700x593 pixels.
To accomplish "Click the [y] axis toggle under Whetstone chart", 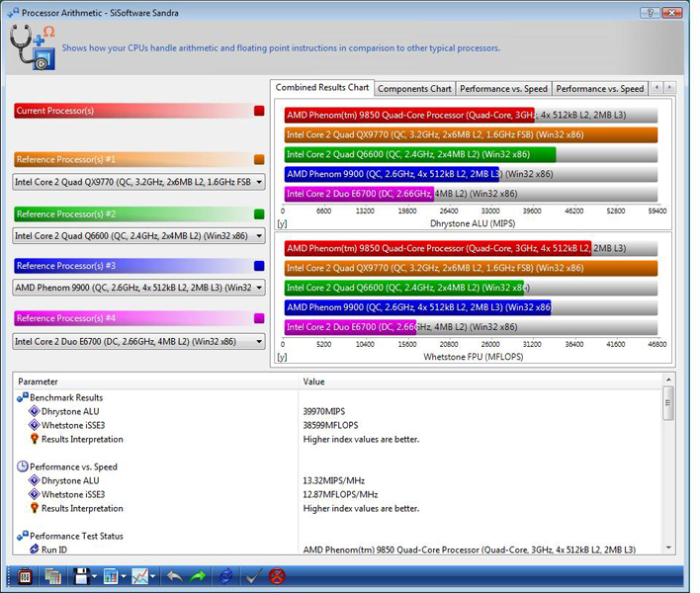I will pyautogui.click(x=282, y=357).
